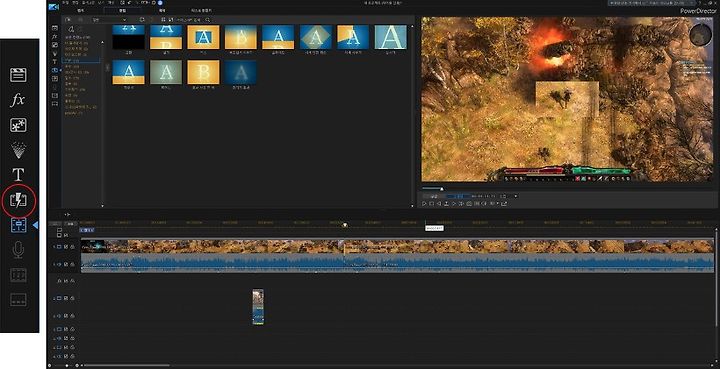Viewport: 720px width, 369px height.
Task: Open Voice-Over microphone room in enlarged sidebar
Action: coord(18,250)
